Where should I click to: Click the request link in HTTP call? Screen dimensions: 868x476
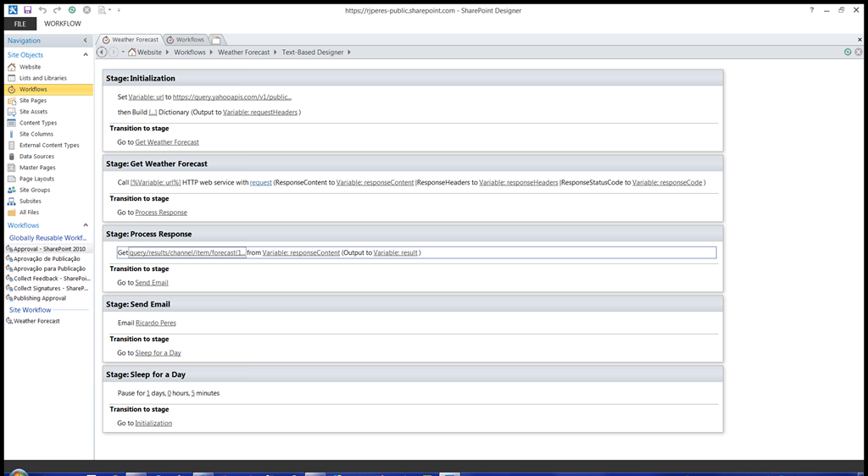[261, 182]
